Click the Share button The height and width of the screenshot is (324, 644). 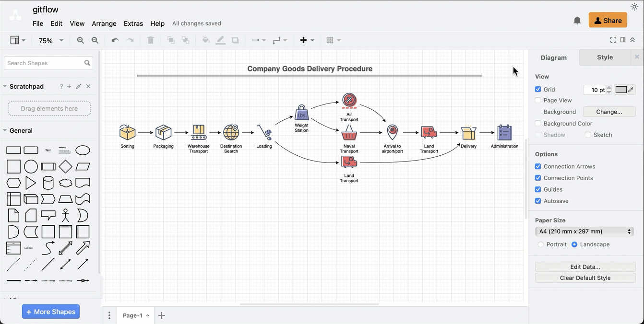(608, 21)
